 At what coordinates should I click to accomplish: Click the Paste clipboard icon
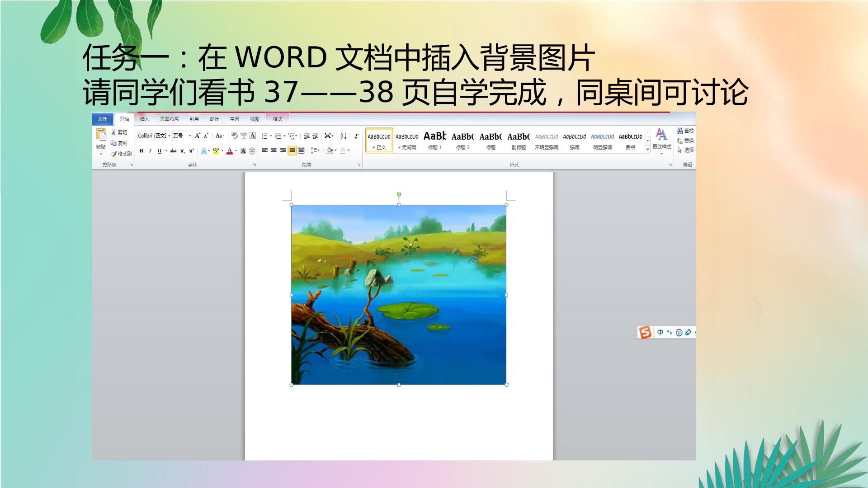click(101, 134)
